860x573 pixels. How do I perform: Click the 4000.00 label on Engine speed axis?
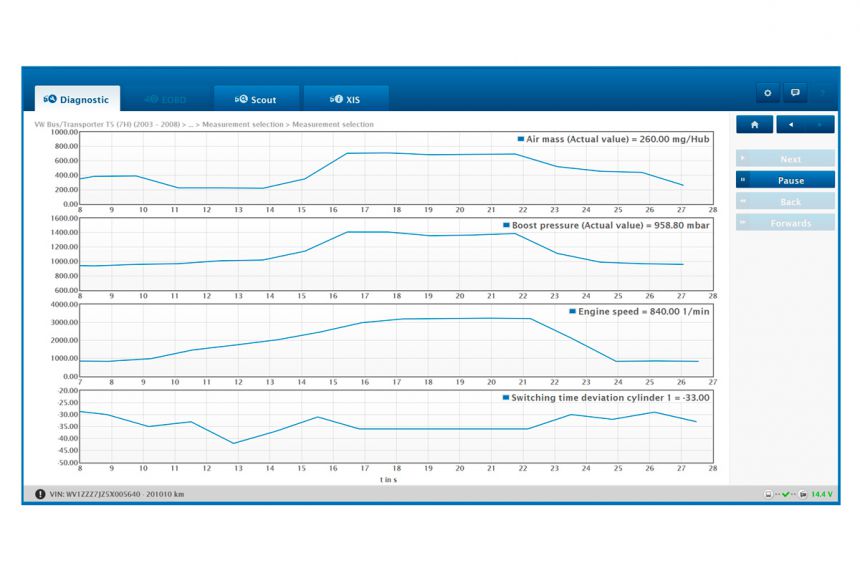click(64, 304)
